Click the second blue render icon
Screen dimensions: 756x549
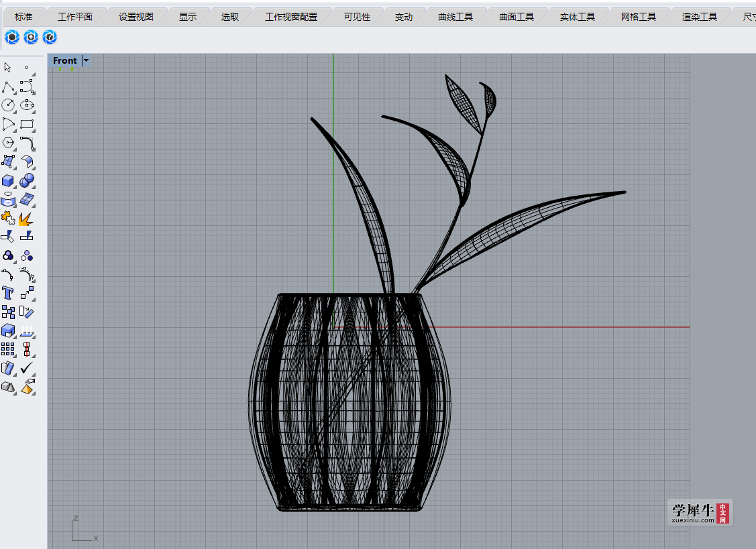(31, 37)
